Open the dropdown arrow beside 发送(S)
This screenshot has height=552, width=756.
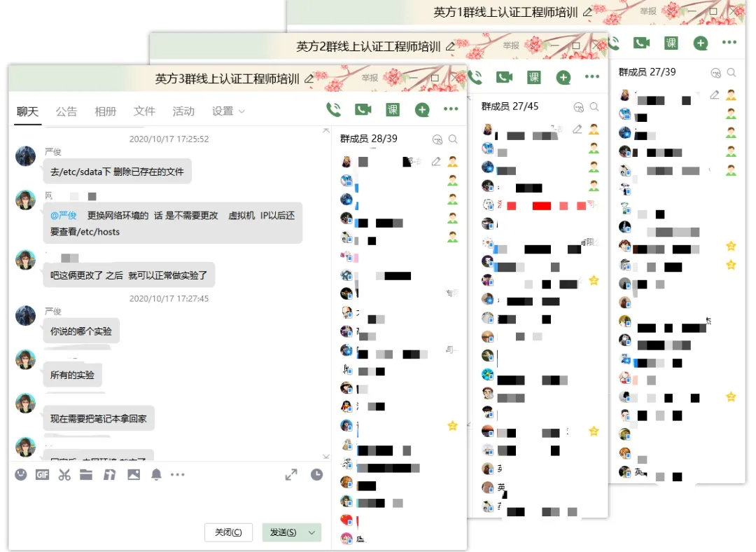click(x=311, y=532)
